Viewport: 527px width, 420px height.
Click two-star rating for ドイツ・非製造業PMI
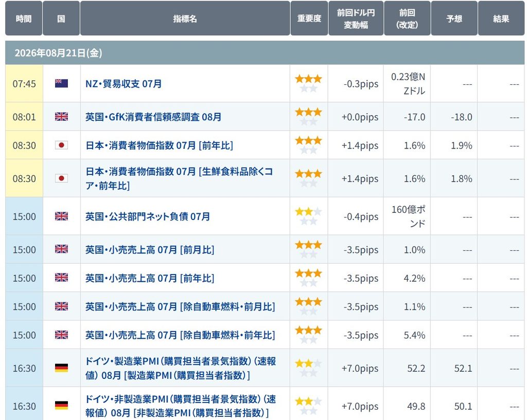pos(309,406)
